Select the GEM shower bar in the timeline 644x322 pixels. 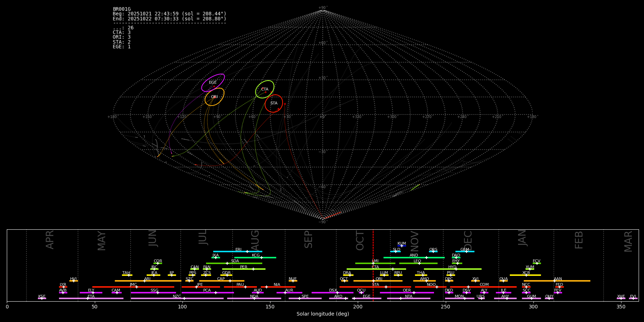pyautogui.click(x=464, y=252)
